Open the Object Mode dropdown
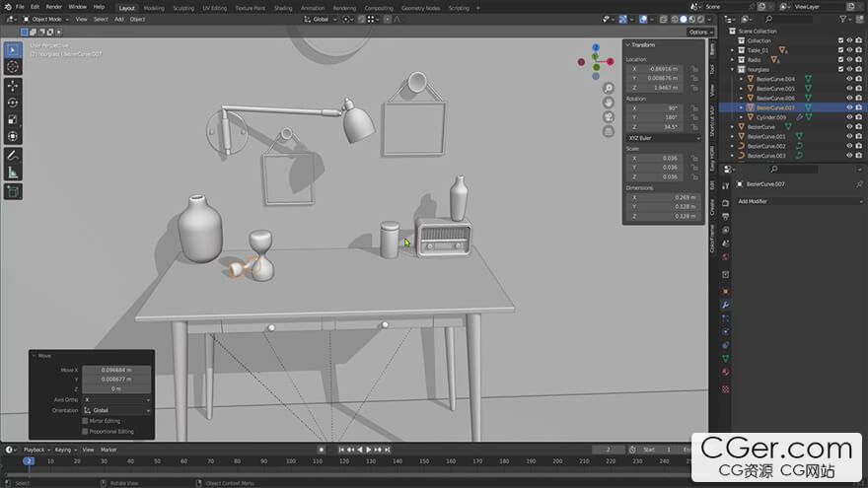868x488 pixels. [46, 20]
